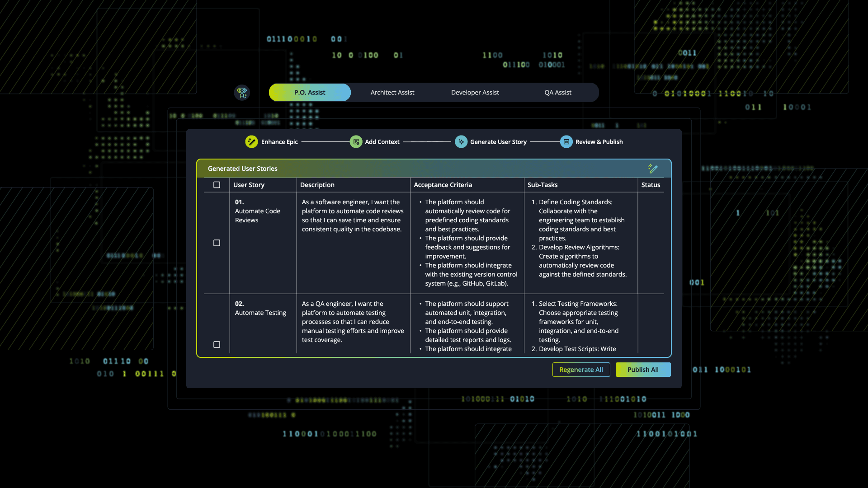Click the Status column header
Screen dimensions: 868x488
pyautogui.click(x=651, y=185)
